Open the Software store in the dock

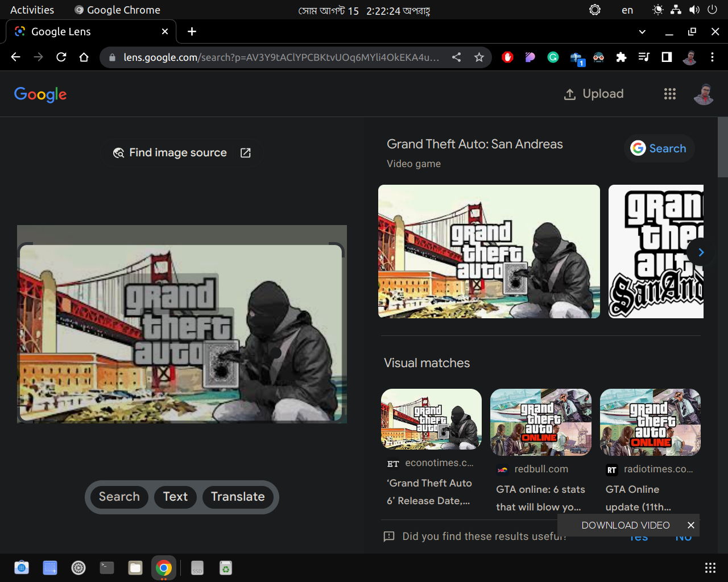[x=22, y=567]
